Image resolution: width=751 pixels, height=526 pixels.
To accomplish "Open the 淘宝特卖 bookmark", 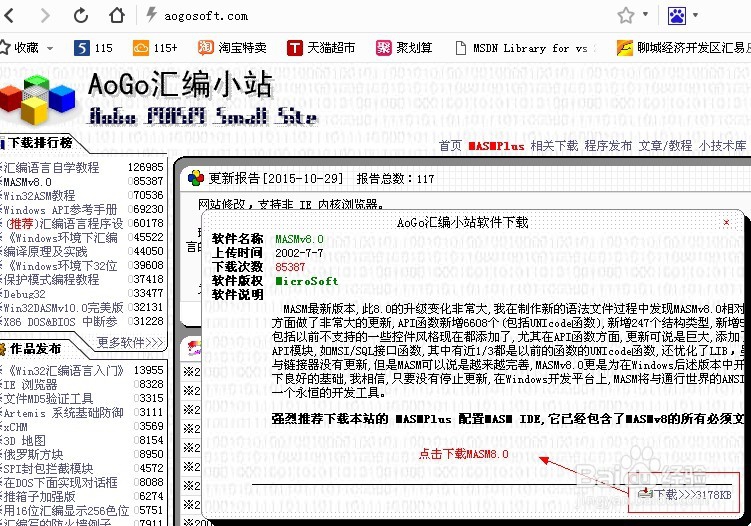I will pos(232,48).
